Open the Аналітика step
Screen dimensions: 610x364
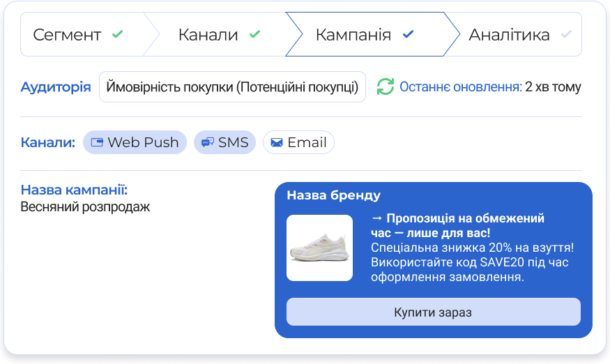coord(509,34)
